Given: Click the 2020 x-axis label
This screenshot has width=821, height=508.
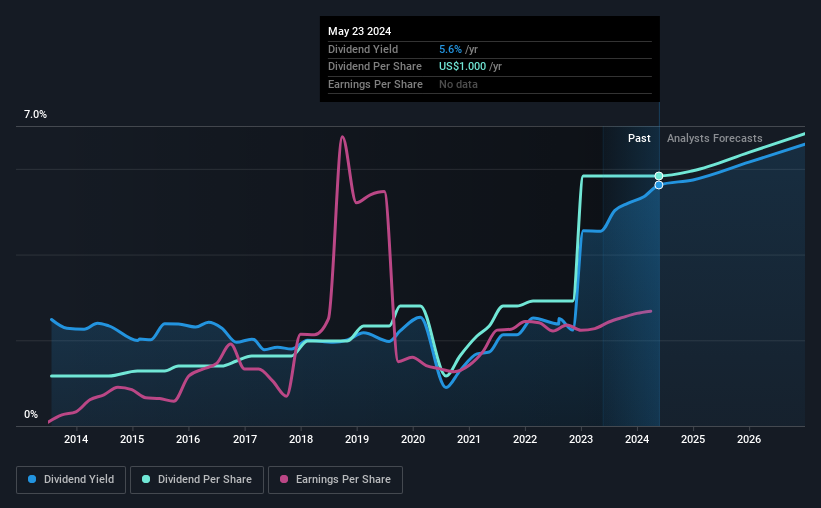Looking at the screenshot, I should coord(413,439).
